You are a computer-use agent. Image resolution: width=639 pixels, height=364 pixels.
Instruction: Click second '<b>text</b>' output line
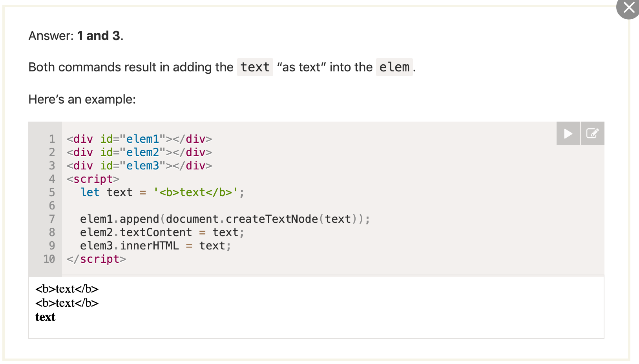point(67,303)
